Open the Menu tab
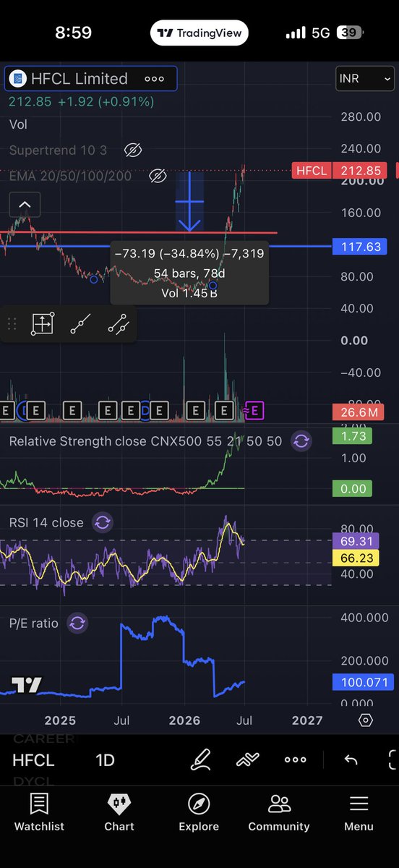Viewport: 399px width, 868px height. click(359, 812)
